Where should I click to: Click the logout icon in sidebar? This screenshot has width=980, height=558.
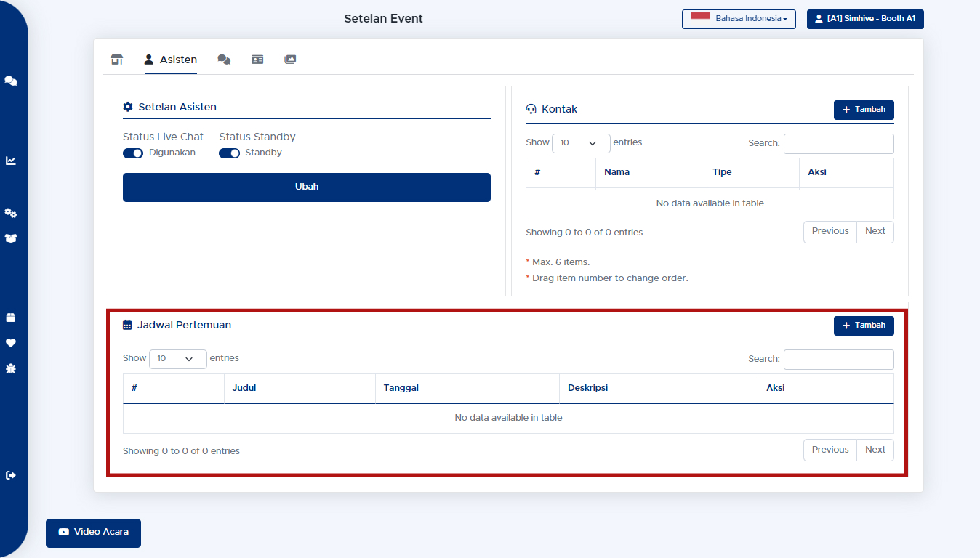coord(11,475)
